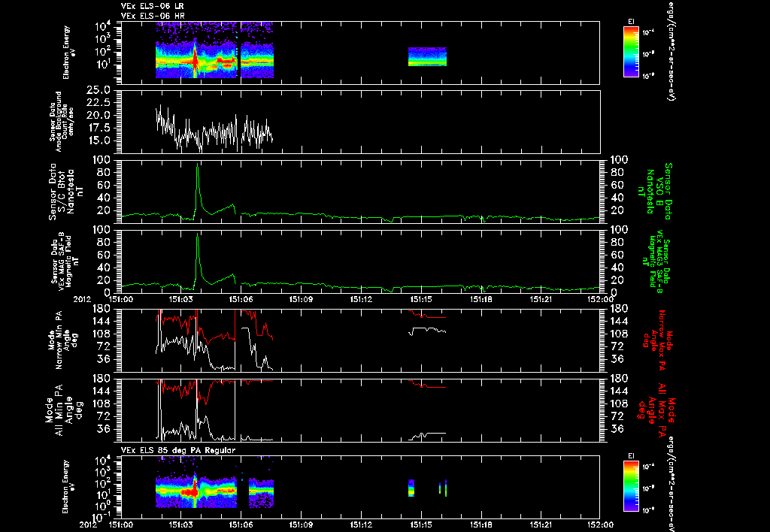
Task: Click "151:21" on the bottom time axis
Action: click(x=541, y=524)
